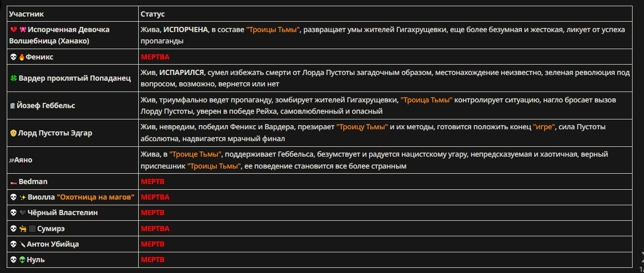Click the clover emoji before Вардер
644x273 pixels.
click(13, 79)
